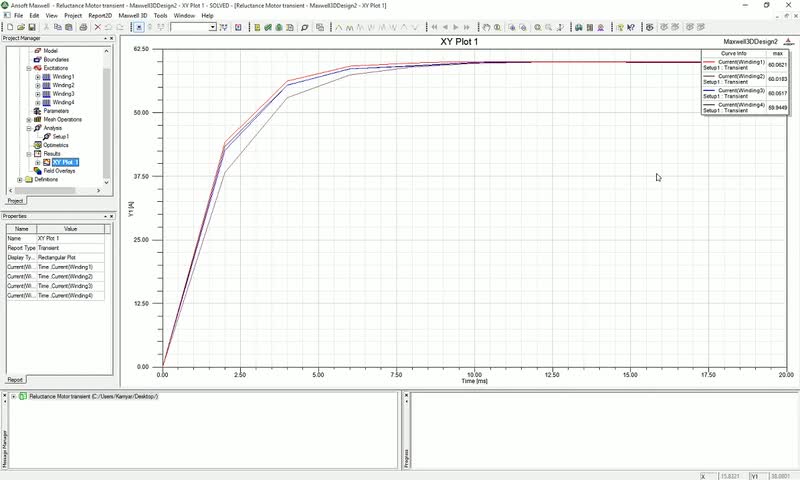Screen dimensions: 800x480
Task: Open the Window menu
Action: pos(184,16)
